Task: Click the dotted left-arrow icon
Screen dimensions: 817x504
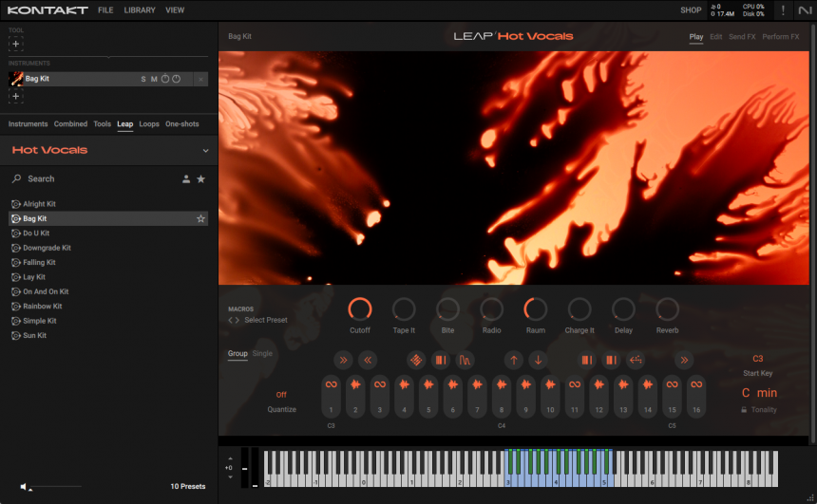Action: tap(636, 360)
